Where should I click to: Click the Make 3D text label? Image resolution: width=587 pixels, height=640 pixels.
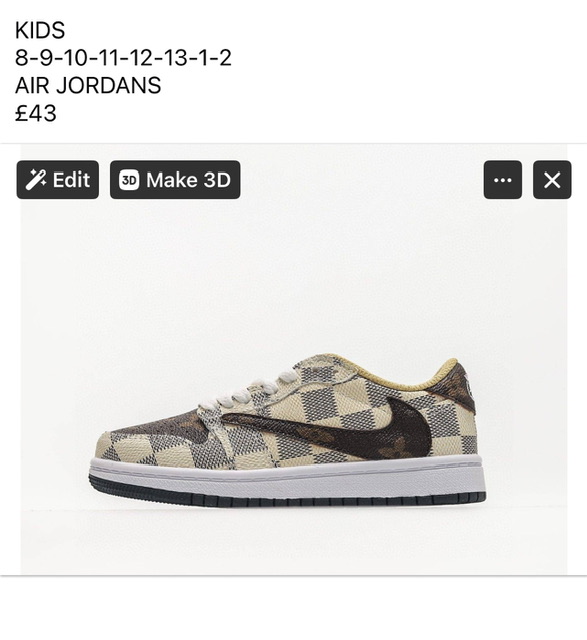click(189, 180)
